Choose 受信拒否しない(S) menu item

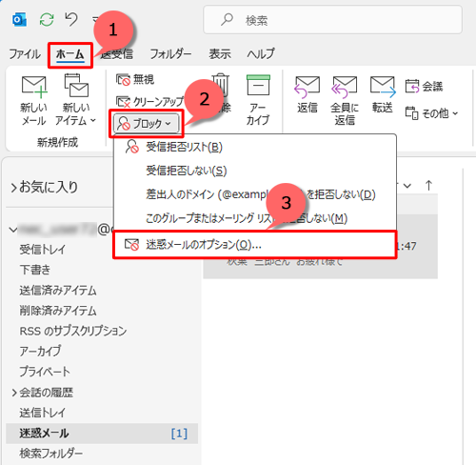click(x=255, y=171)
